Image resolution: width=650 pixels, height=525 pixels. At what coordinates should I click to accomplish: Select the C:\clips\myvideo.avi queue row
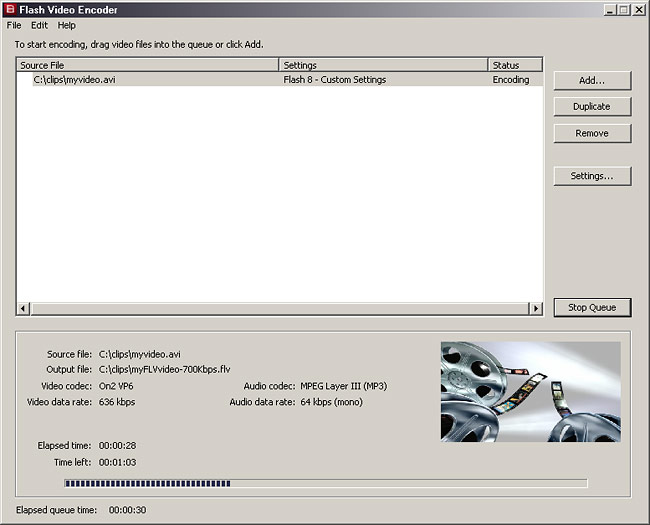coord(280,80)
